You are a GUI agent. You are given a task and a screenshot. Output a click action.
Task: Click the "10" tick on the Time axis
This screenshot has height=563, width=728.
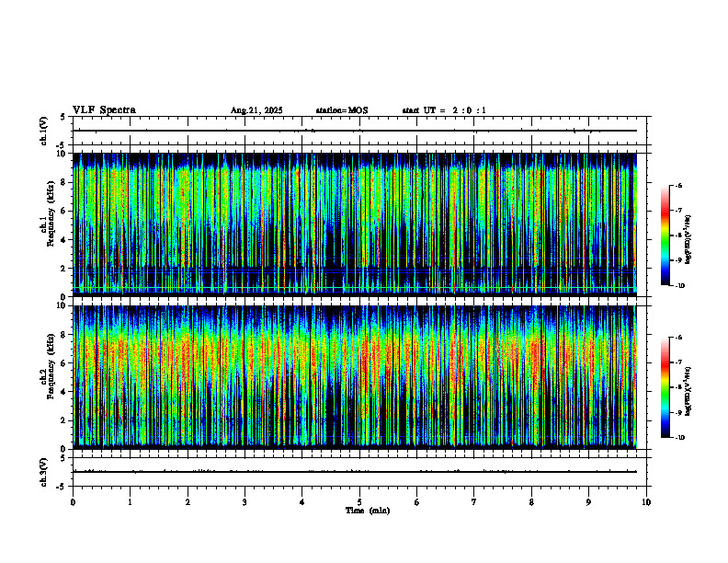click(x=646, y=502)
